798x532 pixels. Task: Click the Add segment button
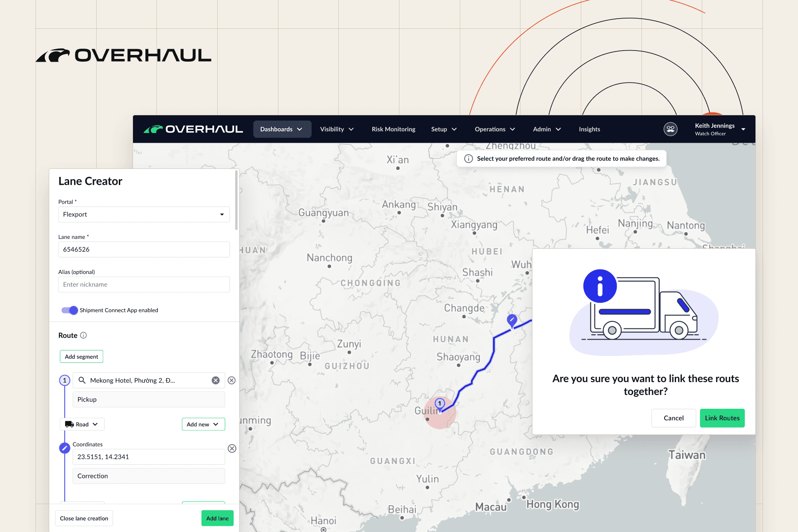tap(82, 356)
